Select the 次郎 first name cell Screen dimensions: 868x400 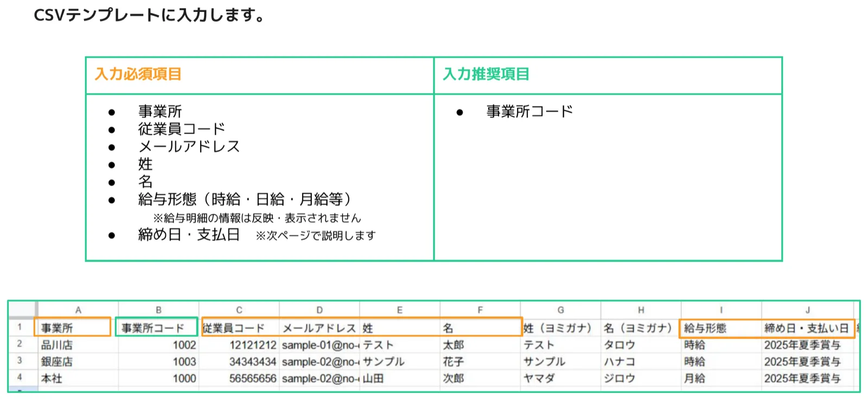tap(480, 378)
